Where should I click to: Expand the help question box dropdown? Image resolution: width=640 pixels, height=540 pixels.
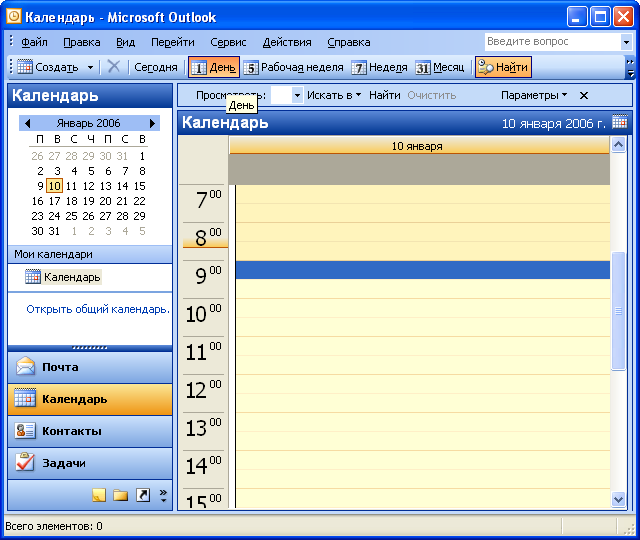click(626, 42)
